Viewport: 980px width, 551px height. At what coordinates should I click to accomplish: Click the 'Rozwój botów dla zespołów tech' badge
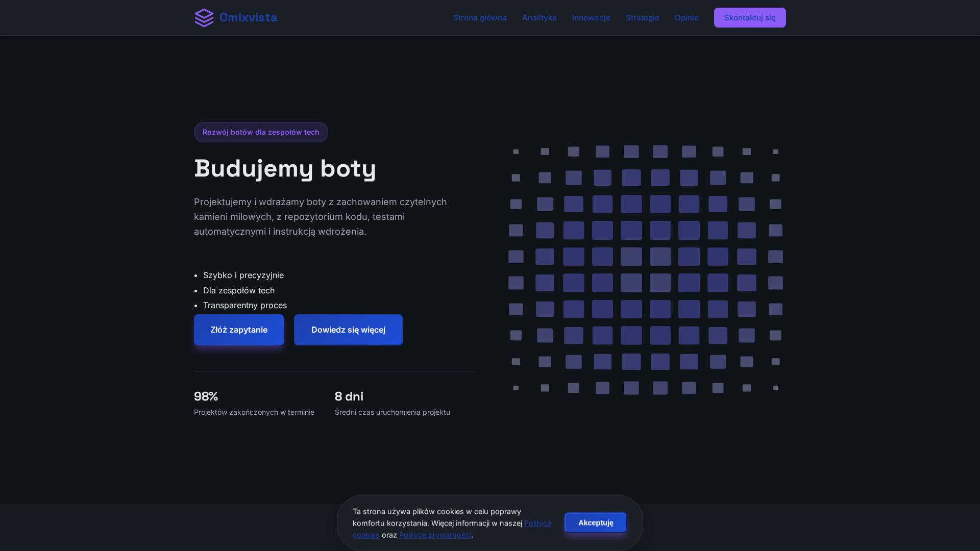tap(261, 132)
